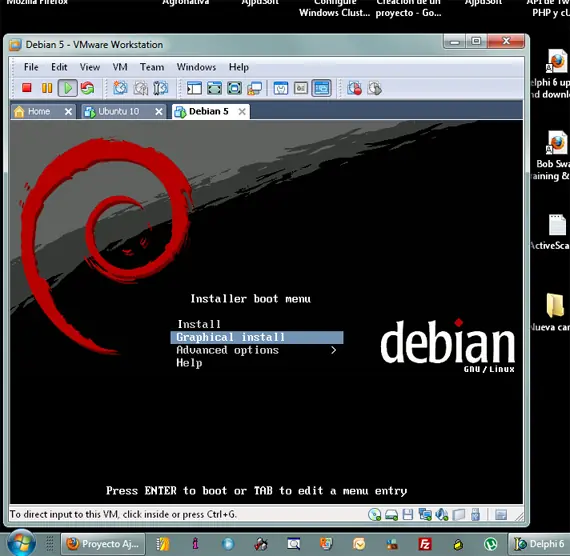Click the CD/DVD device status icon
Viewport: 570px width, 556px height.
(x=374, y=515)
